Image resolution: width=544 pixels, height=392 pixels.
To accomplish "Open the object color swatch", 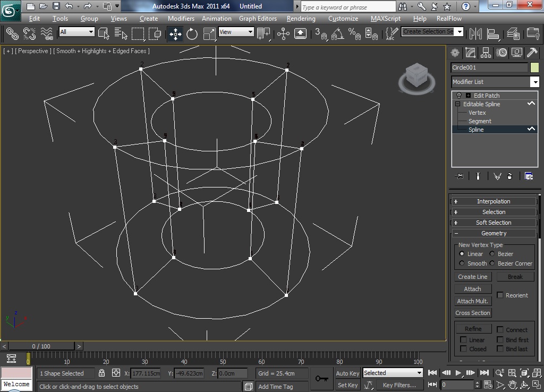I will coord(534,67).
